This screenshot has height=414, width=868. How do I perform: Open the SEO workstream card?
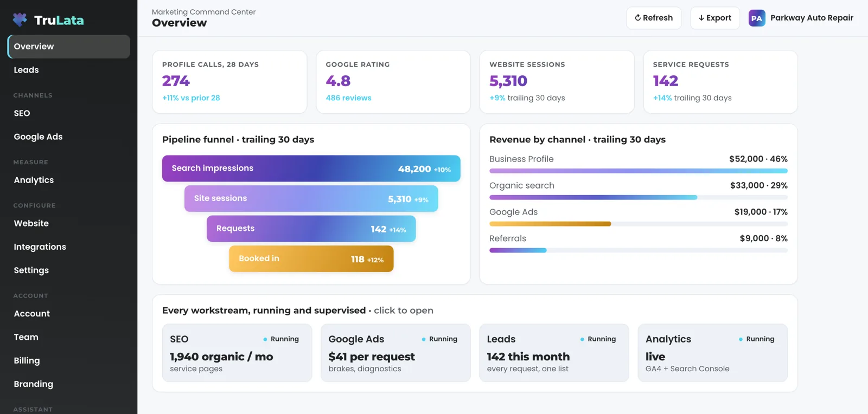click(237, 353)
